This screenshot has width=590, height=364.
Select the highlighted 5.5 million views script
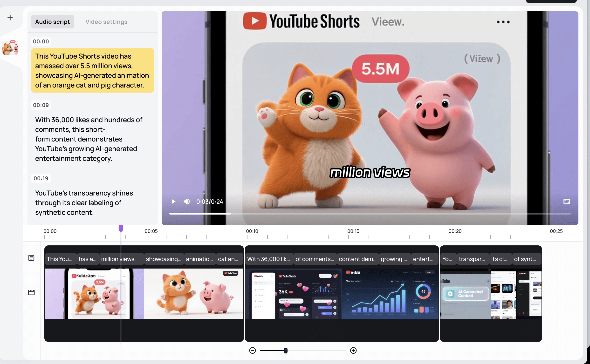(x=92, y=70)
